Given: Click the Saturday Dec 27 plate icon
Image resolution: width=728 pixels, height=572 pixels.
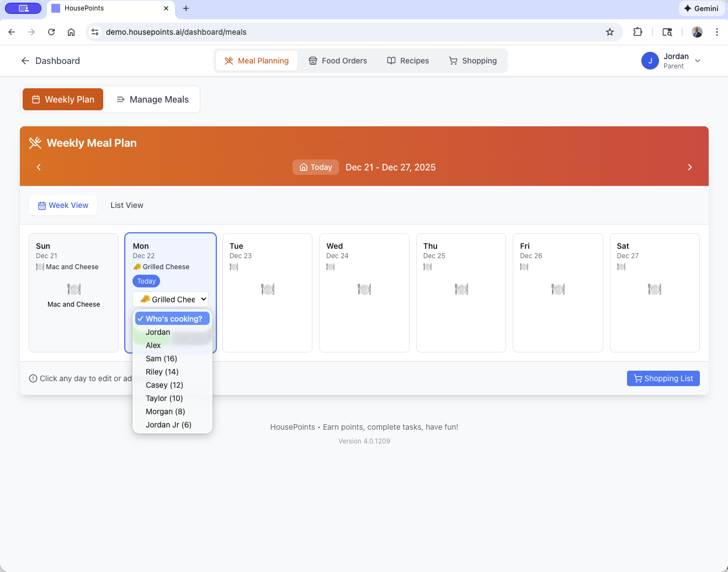Looking at the screenshot, I should (x=655, y=289).
